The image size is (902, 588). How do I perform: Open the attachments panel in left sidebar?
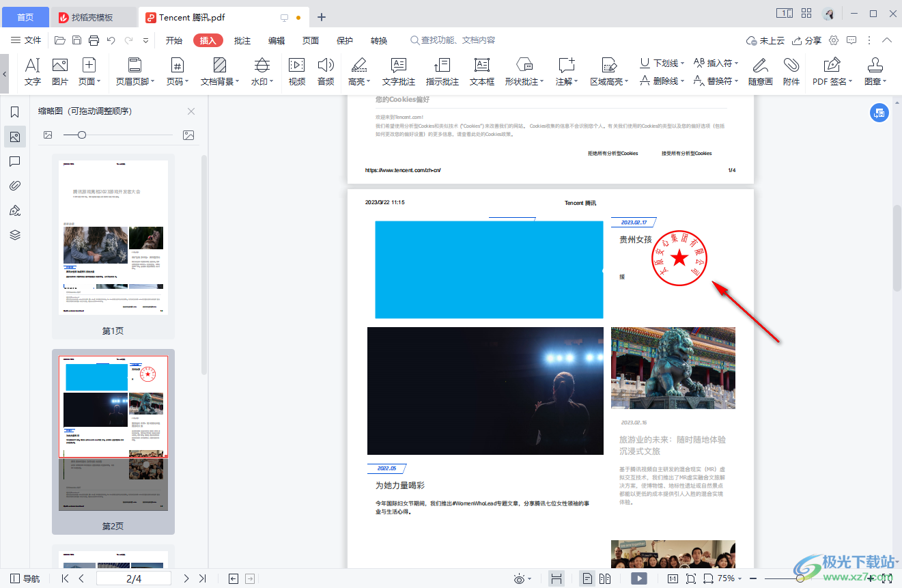pos(15,186)
